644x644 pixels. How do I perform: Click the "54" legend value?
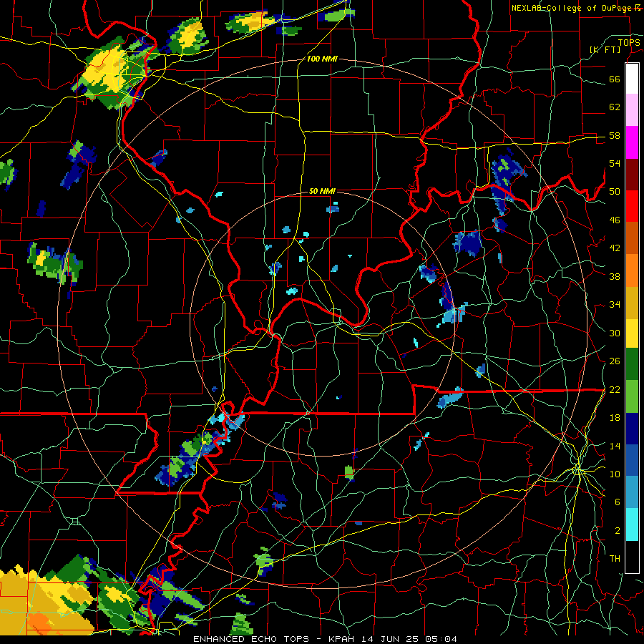tap(615, 163)
